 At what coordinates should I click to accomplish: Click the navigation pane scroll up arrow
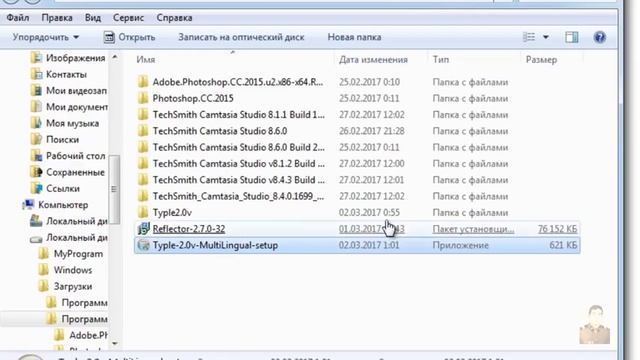(x=114, y=57)
